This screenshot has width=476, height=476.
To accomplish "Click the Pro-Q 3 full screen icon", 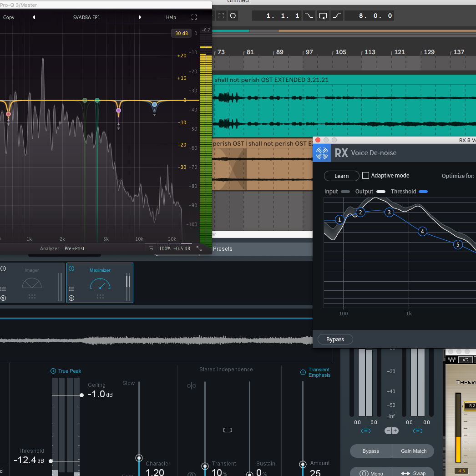I will (x=194, y=17).
